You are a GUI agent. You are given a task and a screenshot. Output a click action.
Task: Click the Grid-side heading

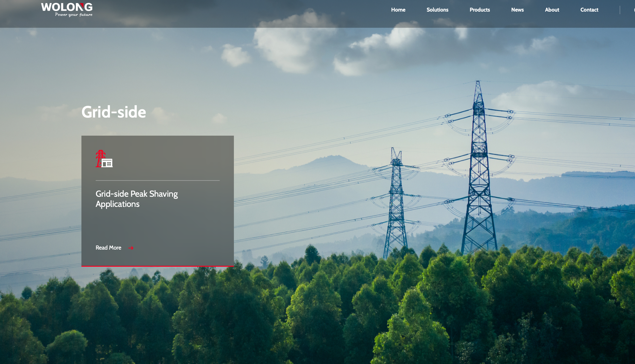(114, 112)
